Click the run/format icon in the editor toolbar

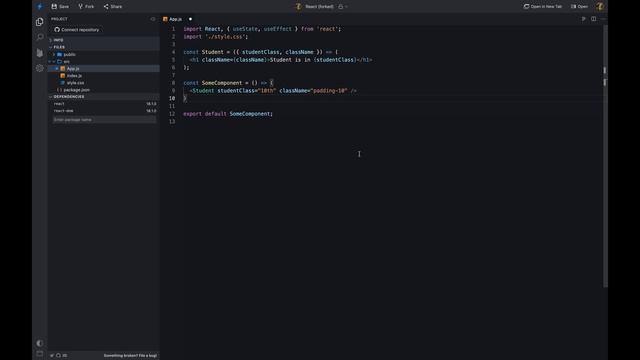click(x=583, y=19)
